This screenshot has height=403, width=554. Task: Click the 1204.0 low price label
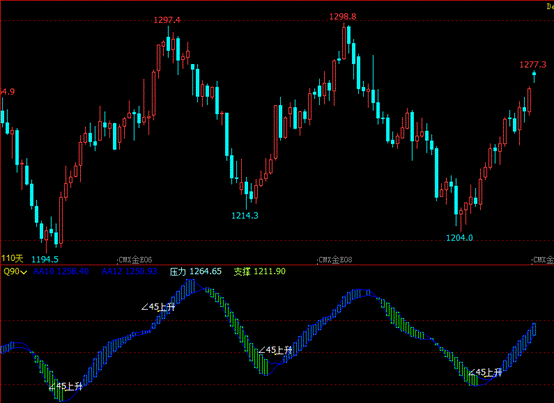tap(459, 238)
